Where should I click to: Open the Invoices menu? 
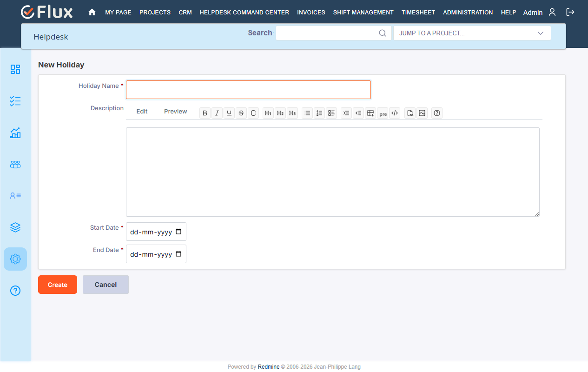[311, 13]
